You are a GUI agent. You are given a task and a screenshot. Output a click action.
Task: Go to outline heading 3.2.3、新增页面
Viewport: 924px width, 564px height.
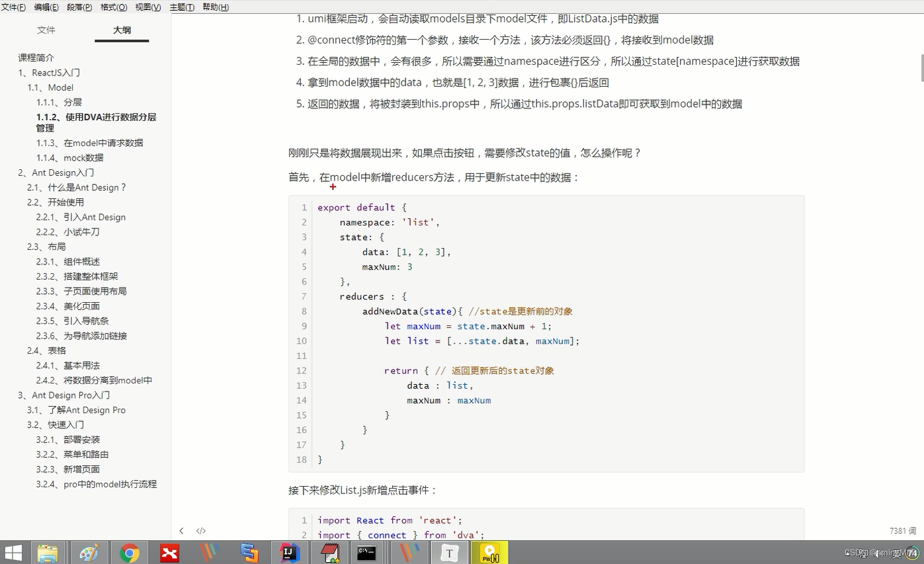pos(68,469)
